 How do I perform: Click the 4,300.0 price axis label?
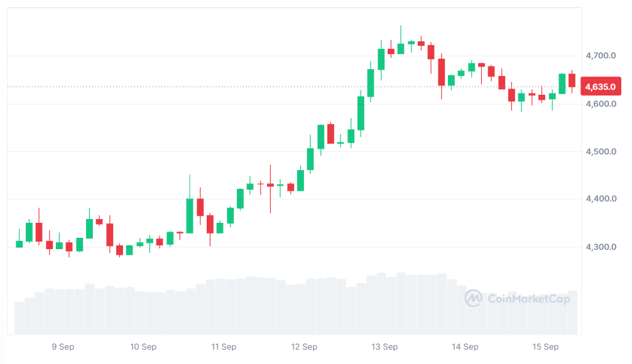[x=600, y=247]
